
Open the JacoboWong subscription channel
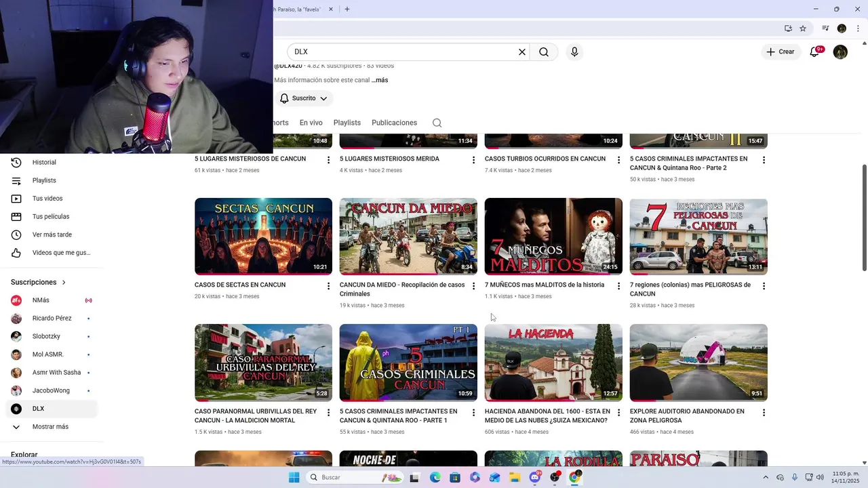tap(52, 390)
